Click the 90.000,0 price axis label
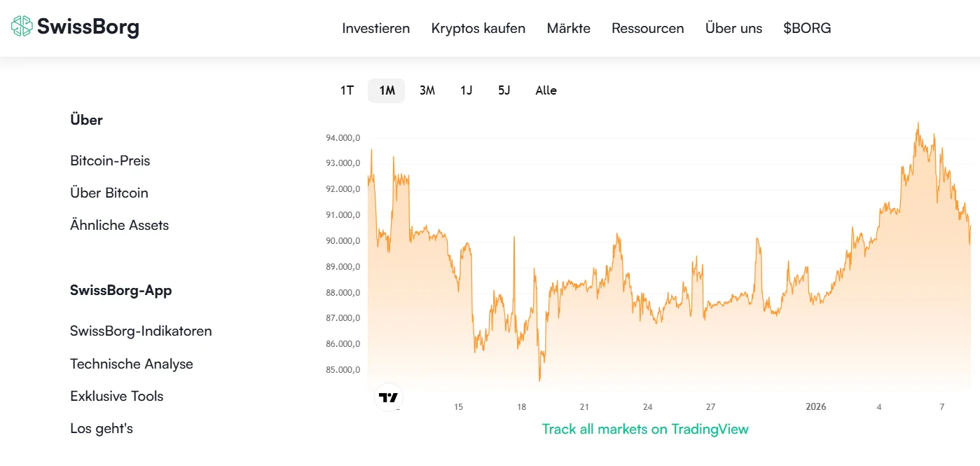Viewport: 980px width, 466px height. pos(343,241)
